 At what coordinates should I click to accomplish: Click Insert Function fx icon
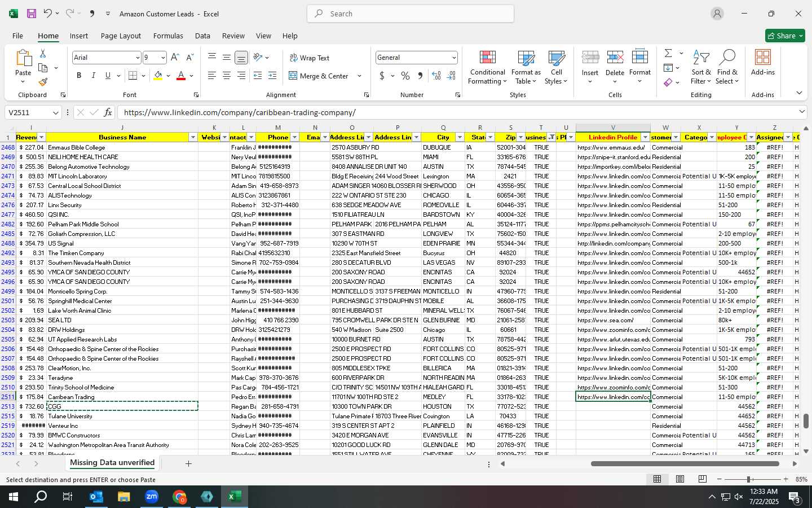[108, 112]
